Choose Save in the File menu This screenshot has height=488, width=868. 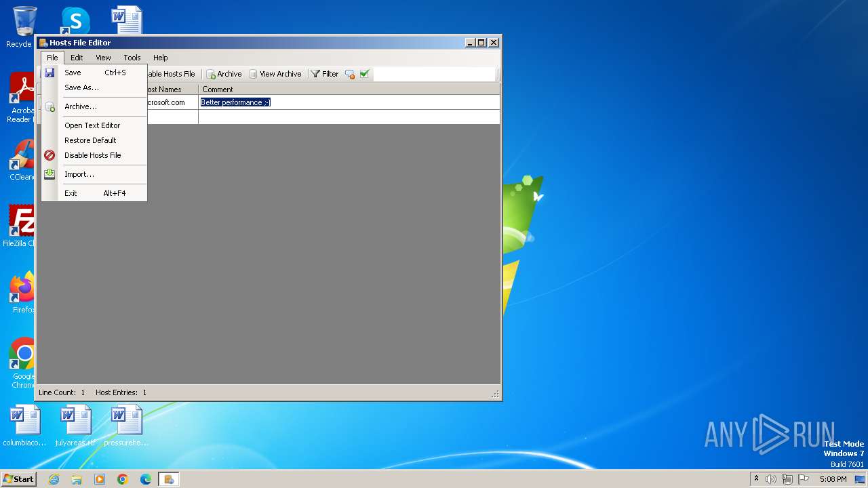click(94, 73)
